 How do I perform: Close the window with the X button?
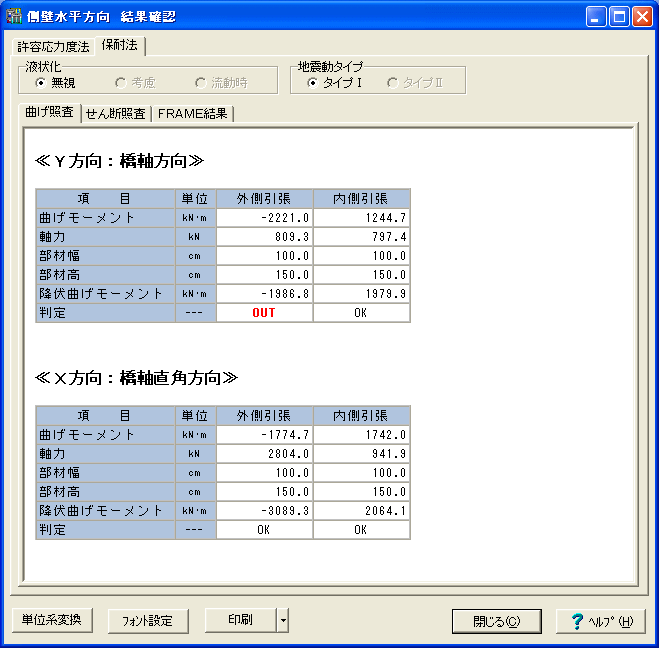coord(642,17)
